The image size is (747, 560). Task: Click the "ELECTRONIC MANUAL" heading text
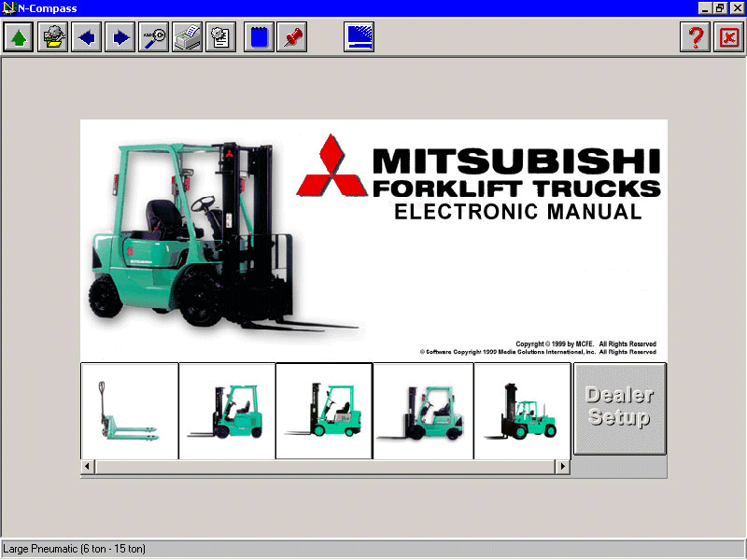(x=518, y=212)
